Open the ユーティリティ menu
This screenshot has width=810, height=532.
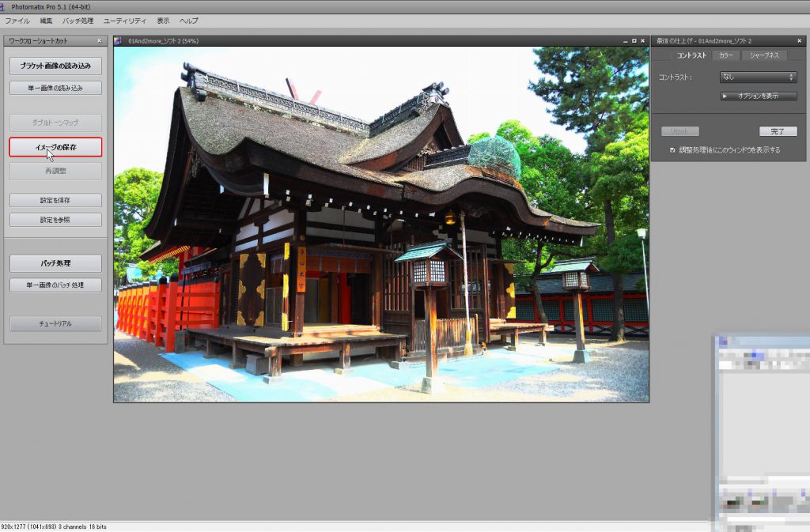coord(124,21)
